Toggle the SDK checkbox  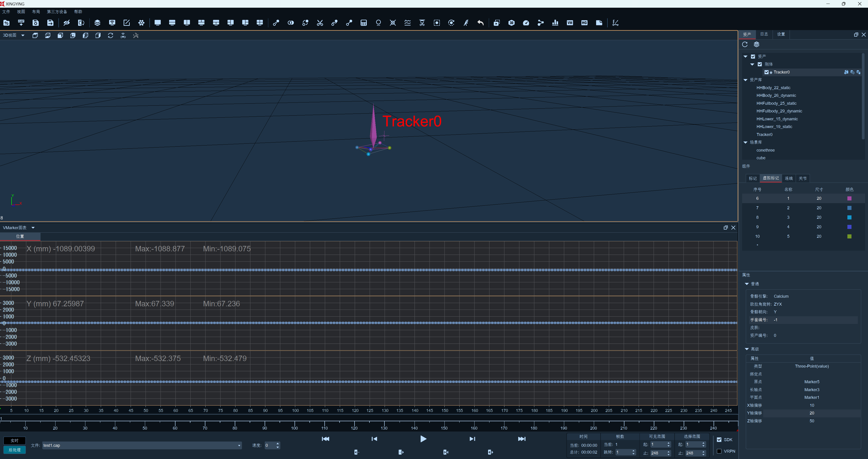pyautogui.click(x=719, y=440)
